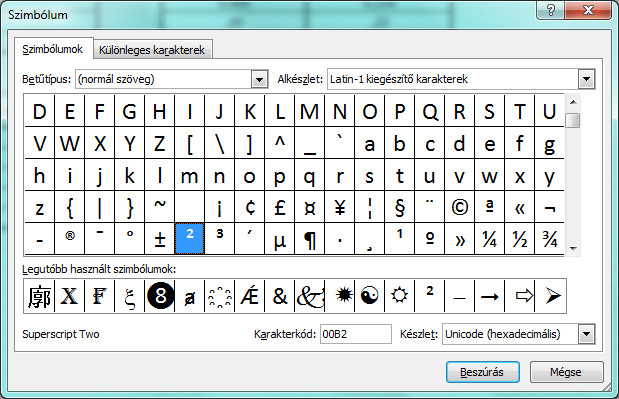Select the one half ½ fraction
The image size is (619, 399).
pos(520,239)
